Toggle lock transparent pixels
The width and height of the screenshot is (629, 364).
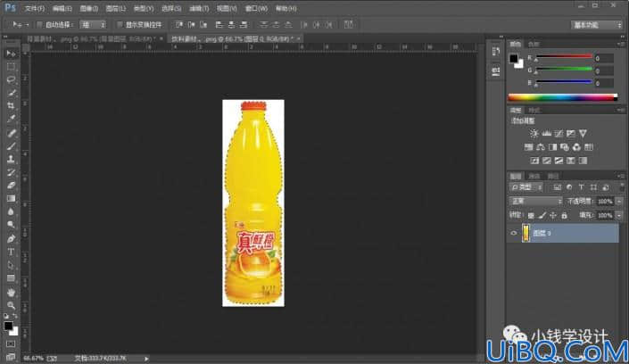[531, 216]
